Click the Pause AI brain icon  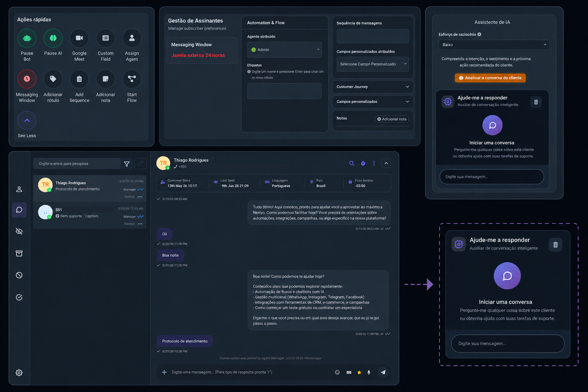(x=53, y=38)
